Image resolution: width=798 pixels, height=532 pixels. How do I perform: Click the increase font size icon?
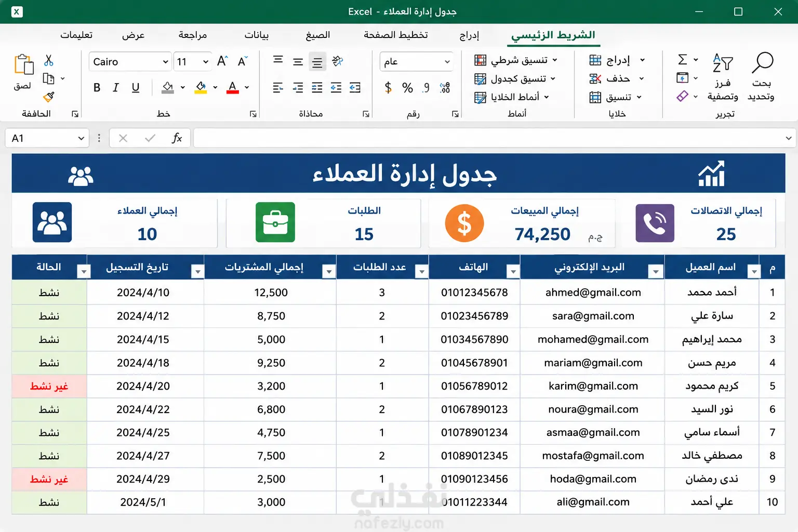point(222,61)
